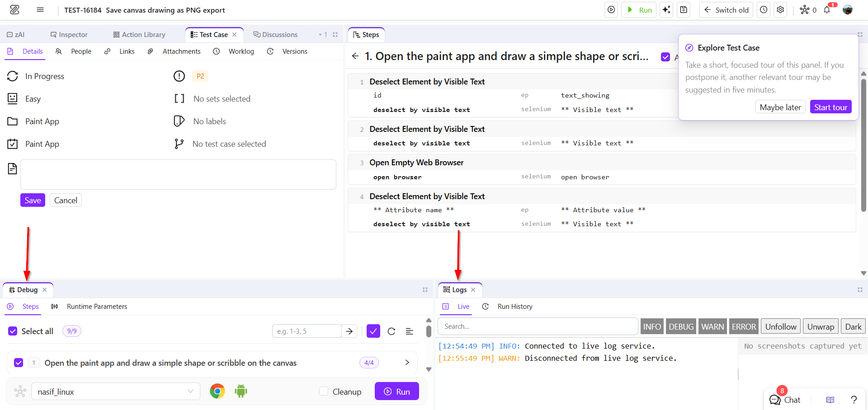Image resolution: width=868 pixels, height=410 pixels.
Task: Click the Chrome browser icon
Action: (217, 391)
